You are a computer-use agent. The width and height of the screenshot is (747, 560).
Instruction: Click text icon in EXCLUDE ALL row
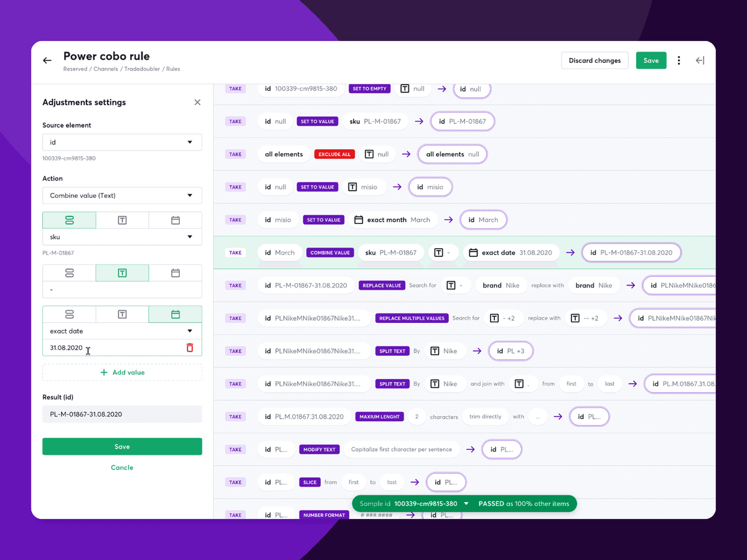click(369, 154)
